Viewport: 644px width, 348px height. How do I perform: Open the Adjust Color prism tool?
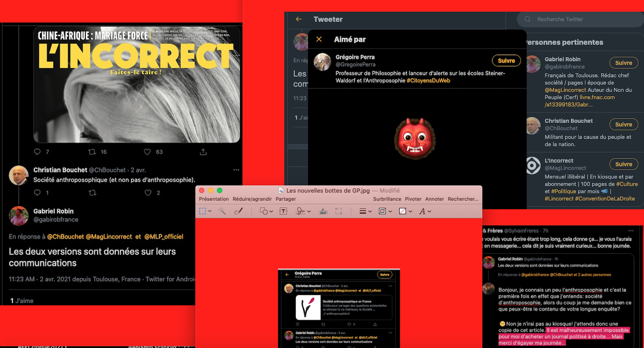coord(322,211)
